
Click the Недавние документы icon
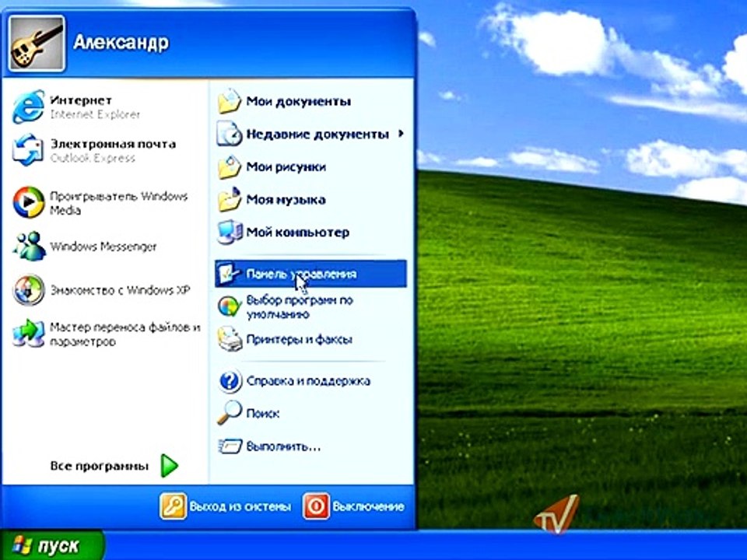(x=229, y=134)
